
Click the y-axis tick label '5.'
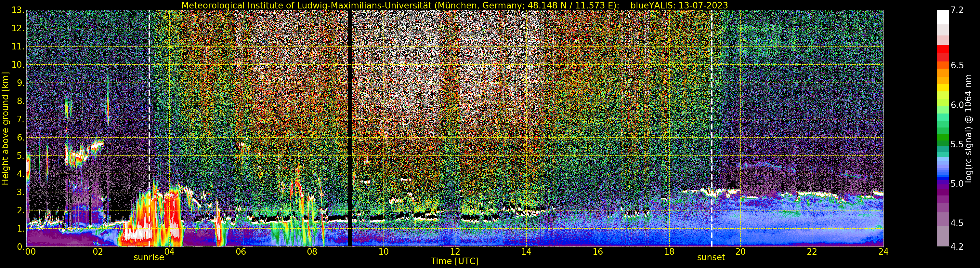pyautogui.click(x=20, y=156)
